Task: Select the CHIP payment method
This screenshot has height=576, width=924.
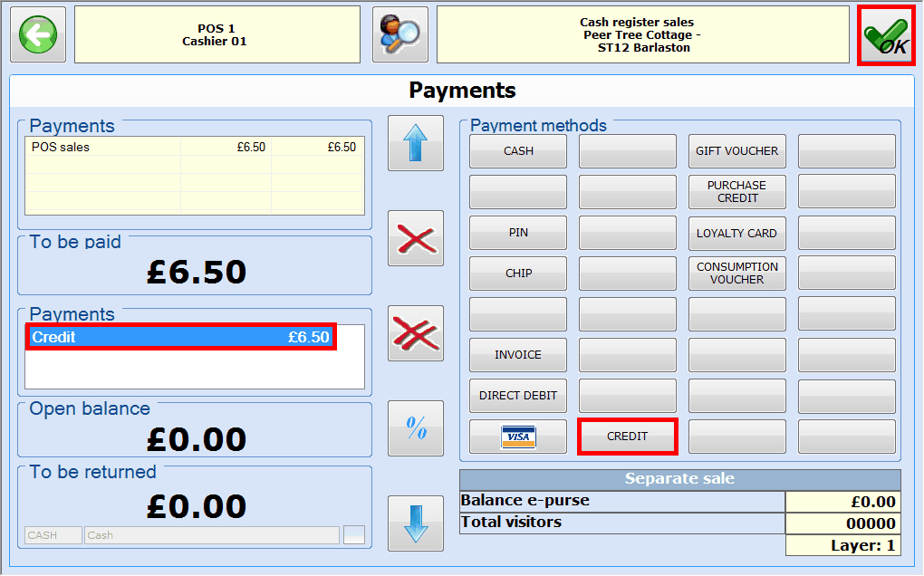Action: [518, 274]
